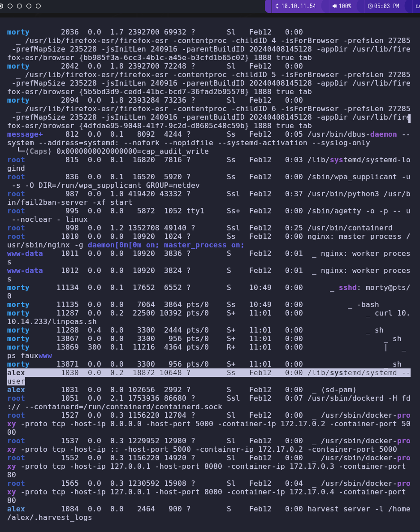The image size is (420, 532).
Task: Click the "harvest server -l /home" command
Action: click(x=359, y=509)
